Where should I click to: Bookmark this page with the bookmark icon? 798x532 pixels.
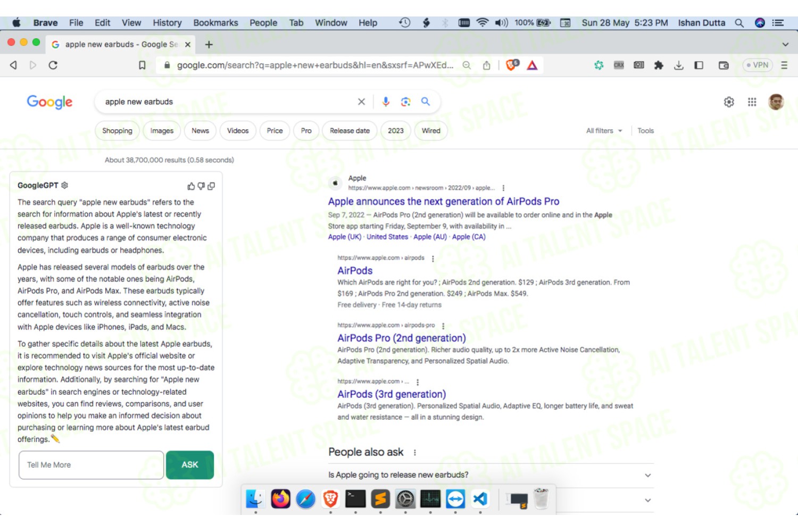pyautogui.click(x=142, y=65)
